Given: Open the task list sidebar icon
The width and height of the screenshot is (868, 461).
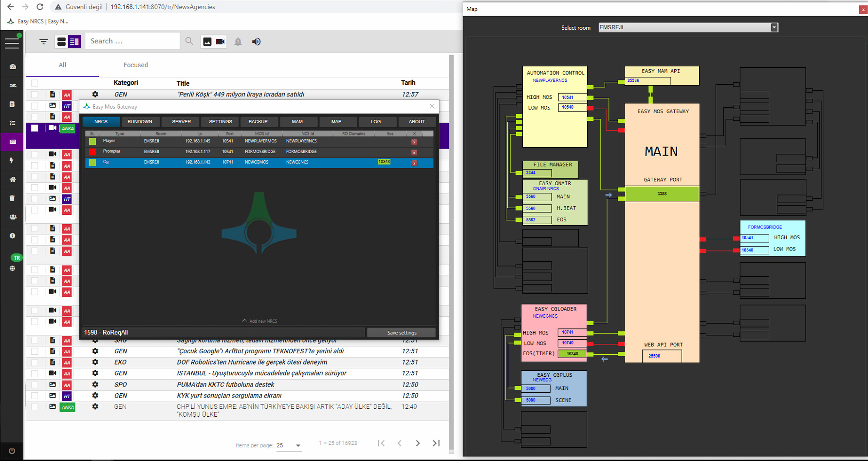Looking at the screenshot, I should [13, 123].
